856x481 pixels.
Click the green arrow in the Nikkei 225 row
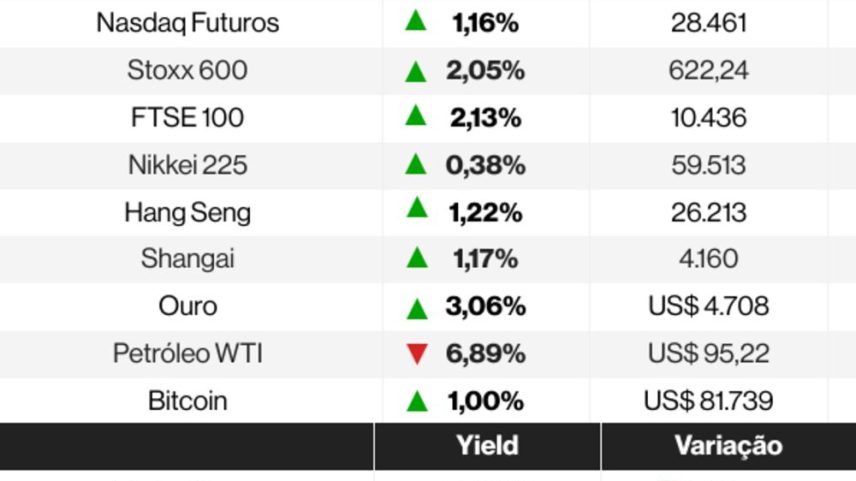[415, 164]
